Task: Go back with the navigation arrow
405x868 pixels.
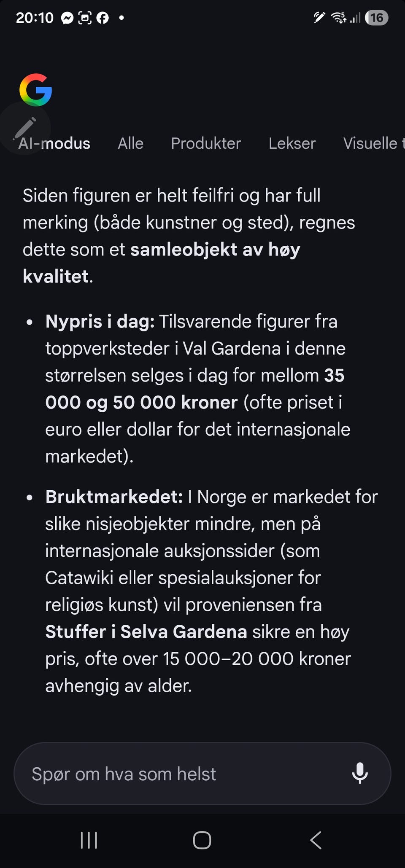Action: 316,840
